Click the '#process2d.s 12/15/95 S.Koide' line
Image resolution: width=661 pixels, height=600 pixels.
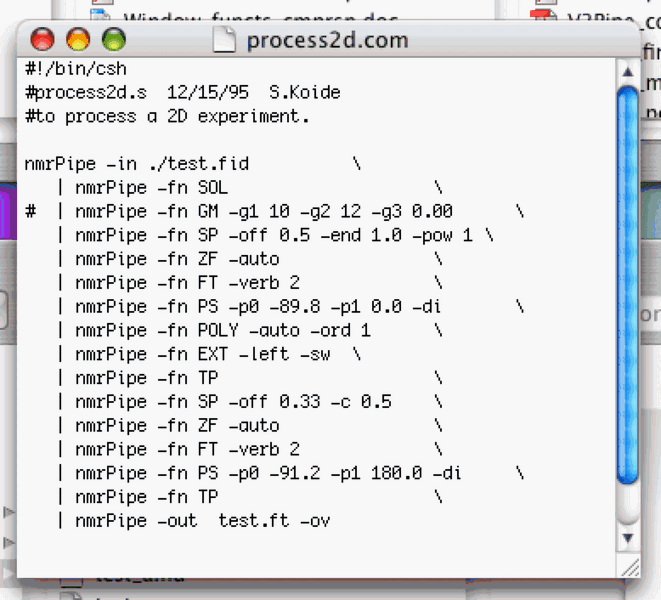(x=183, y=92)
